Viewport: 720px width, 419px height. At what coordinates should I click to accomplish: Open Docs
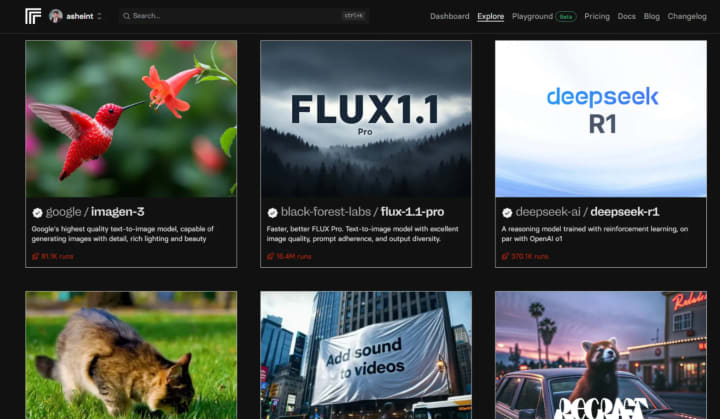point(626,16)
